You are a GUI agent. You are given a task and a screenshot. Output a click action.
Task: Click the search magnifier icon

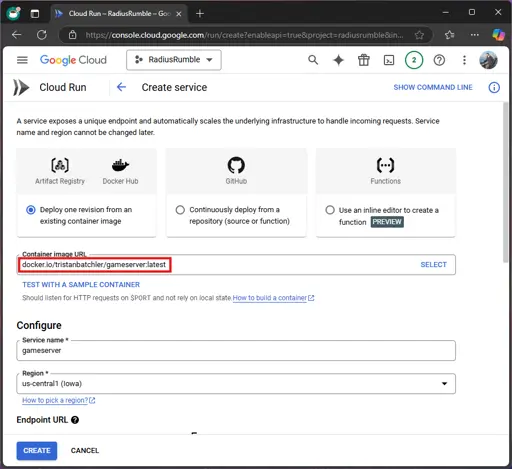313,60
